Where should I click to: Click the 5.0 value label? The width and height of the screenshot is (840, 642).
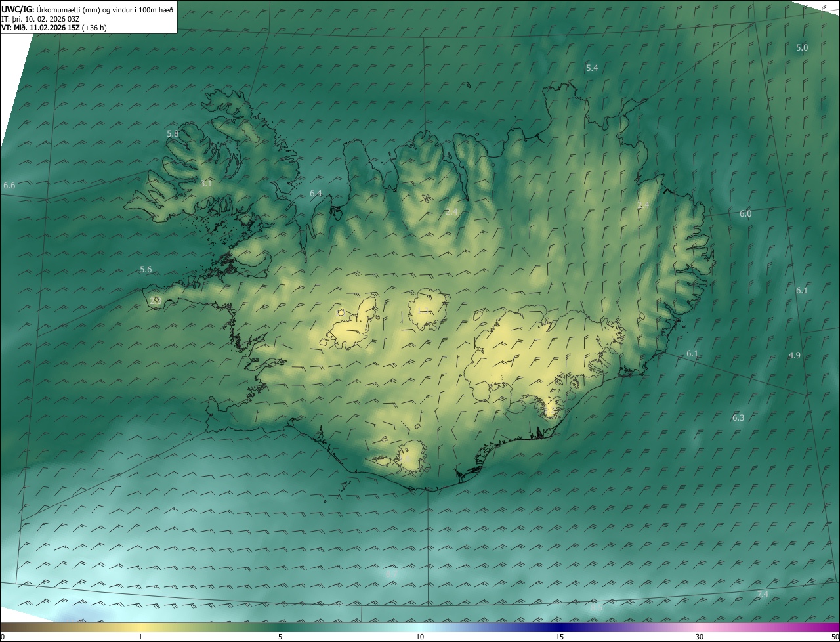click(802, 48)
